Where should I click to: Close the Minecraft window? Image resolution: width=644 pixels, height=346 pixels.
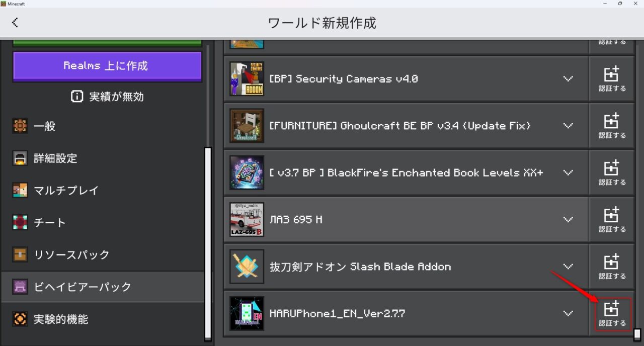[x=635, y=4]
